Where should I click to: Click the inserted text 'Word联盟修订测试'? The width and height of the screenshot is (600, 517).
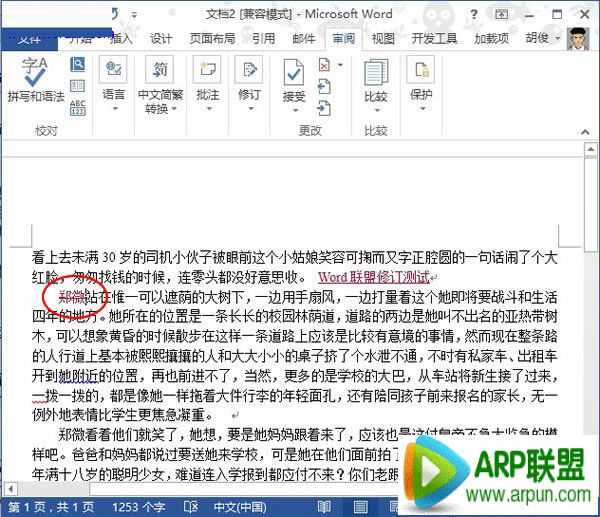(374, 277)
